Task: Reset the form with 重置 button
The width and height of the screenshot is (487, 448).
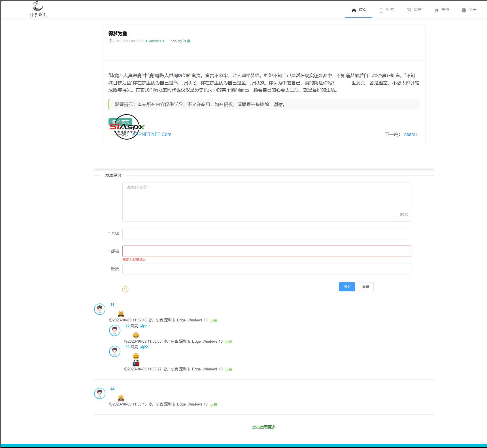Action: tap(365, 287)
